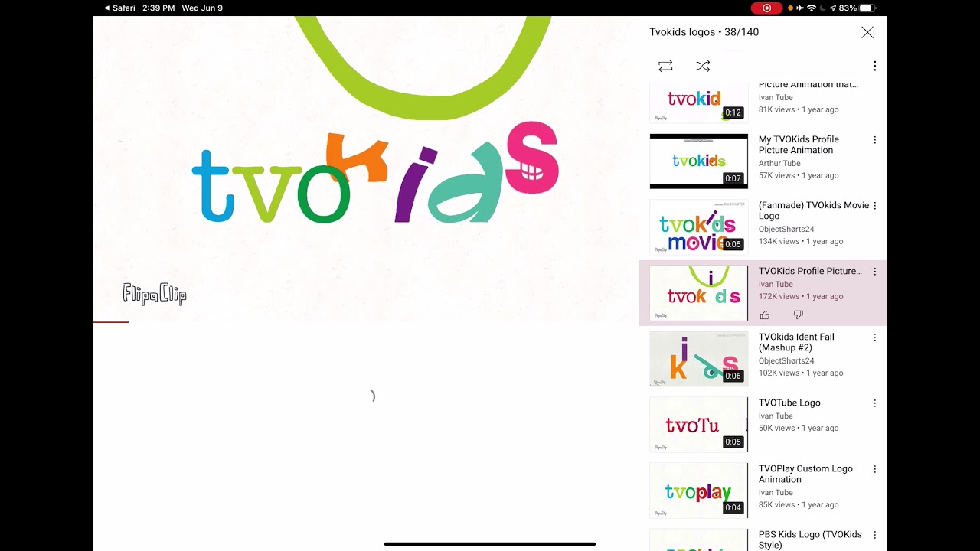
Task: Like the TVOKids Profile Picture video
Action: 764,315
